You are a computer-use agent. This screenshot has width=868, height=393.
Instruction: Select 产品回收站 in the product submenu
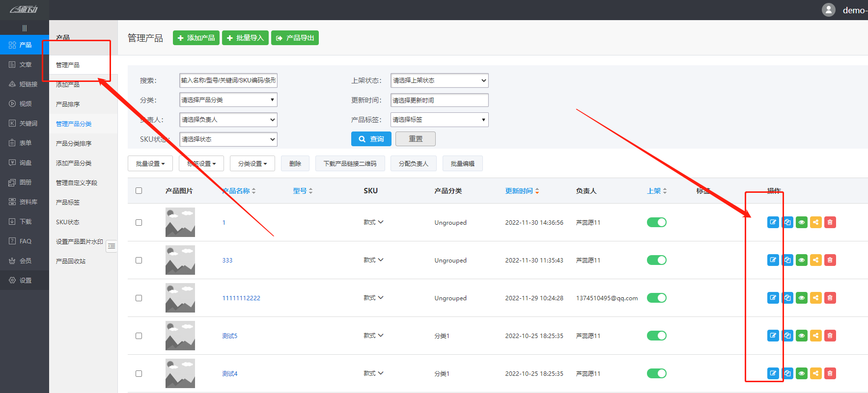point(71,261)
